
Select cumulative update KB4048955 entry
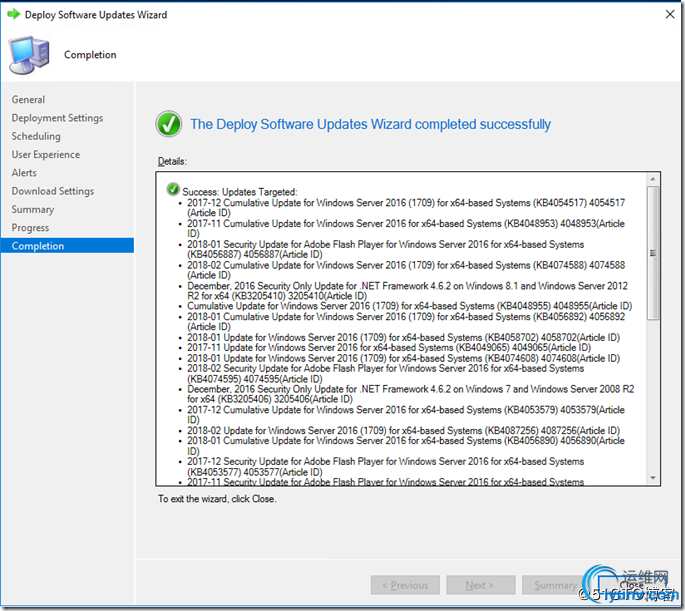(409, 306)
